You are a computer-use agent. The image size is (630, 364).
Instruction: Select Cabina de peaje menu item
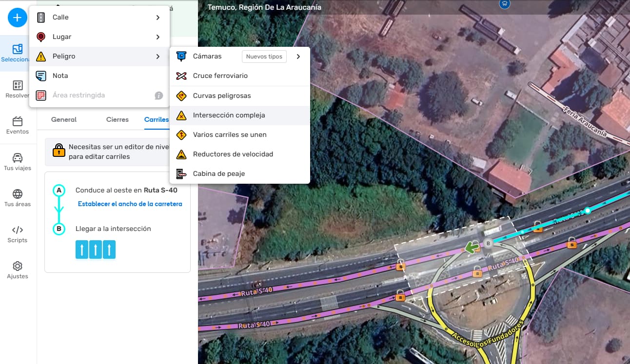tap(218, 173)
